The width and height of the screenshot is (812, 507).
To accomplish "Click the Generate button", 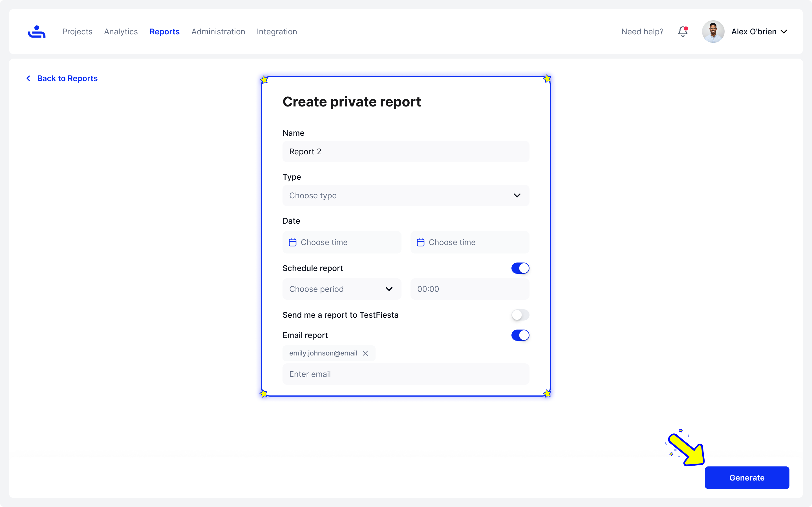I will (747, 477).
